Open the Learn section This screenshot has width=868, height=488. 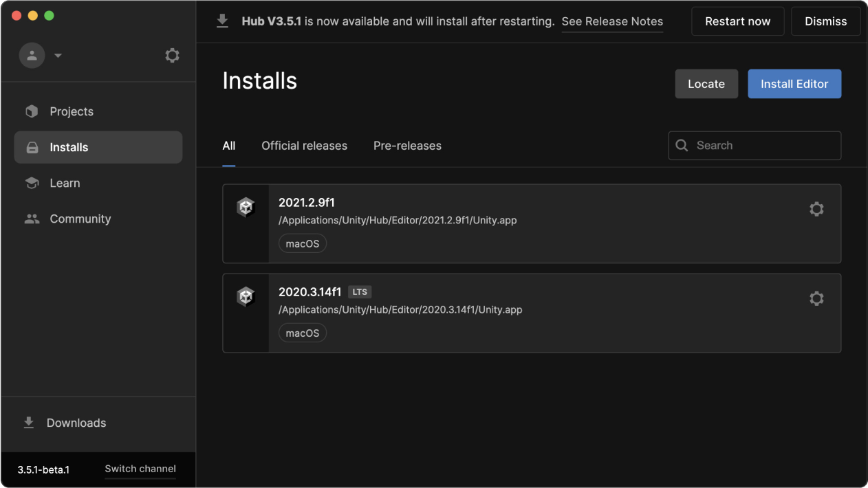point(65,183)
